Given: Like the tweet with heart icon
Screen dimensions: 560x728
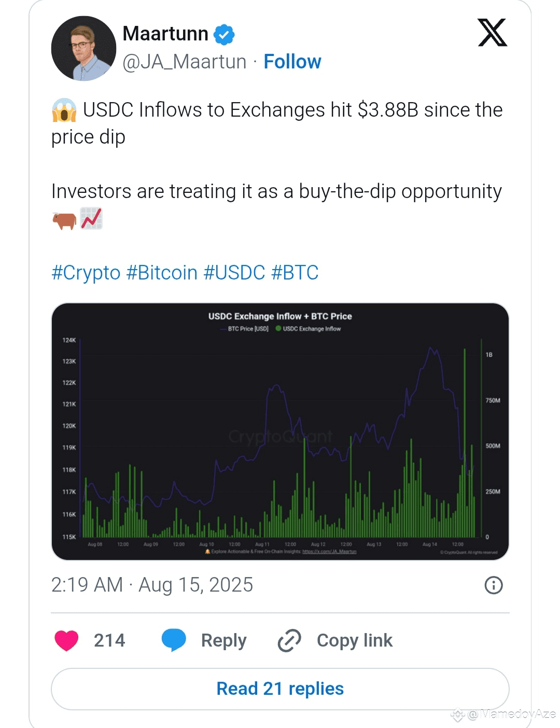Looking at the screenshot, I should [66, 640].
